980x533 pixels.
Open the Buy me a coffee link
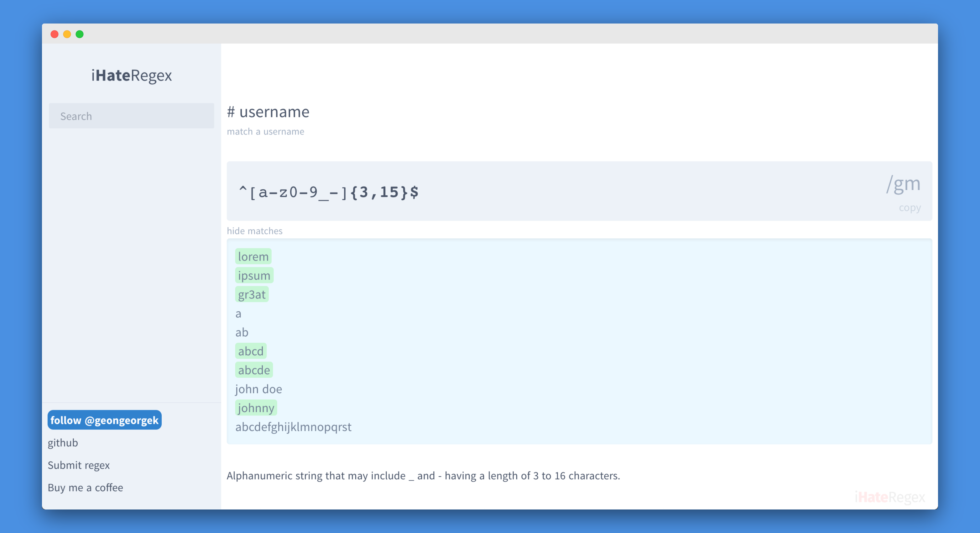(85, 488)
